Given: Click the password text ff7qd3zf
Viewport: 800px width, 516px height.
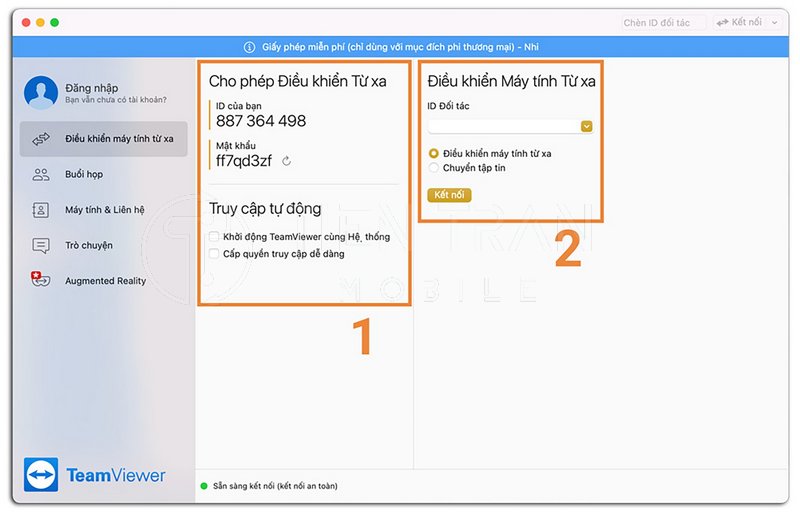Looking at the screenshot, I should click(244, 161).
